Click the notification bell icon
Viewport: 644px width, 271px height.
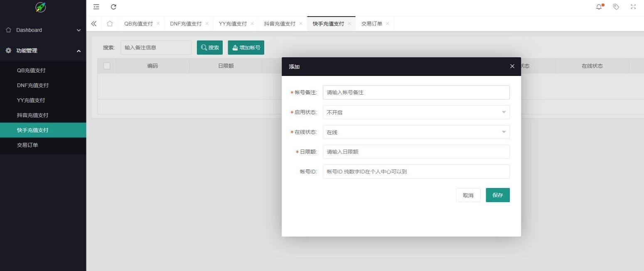598,7
